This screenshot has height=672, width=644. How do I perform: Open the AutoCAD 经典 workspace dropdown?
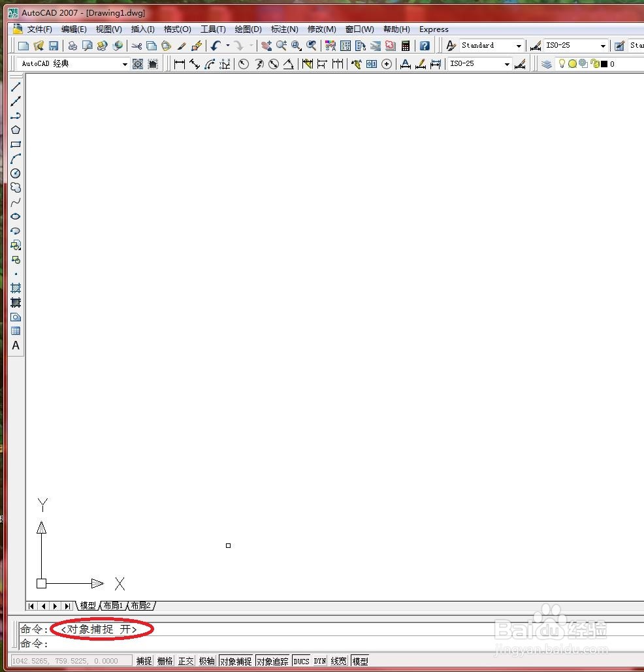click(x=125, y=64)
